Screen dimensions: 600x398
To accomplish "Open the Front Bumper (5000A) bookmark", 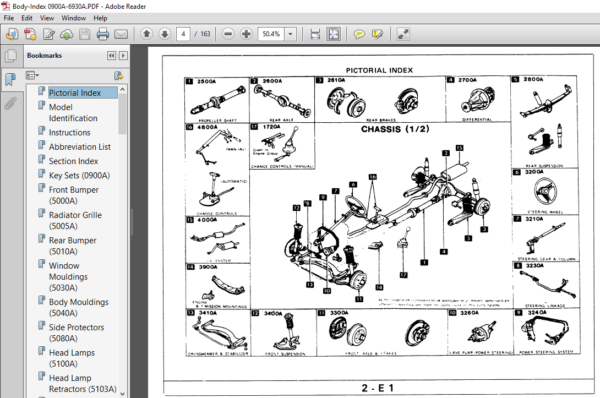I will point(73,195).
